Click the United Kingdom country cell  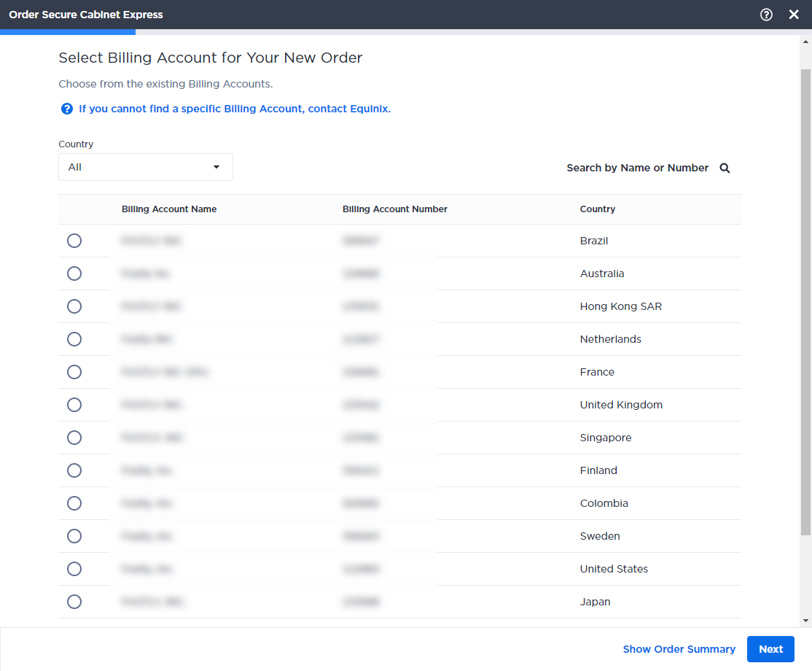621,405
